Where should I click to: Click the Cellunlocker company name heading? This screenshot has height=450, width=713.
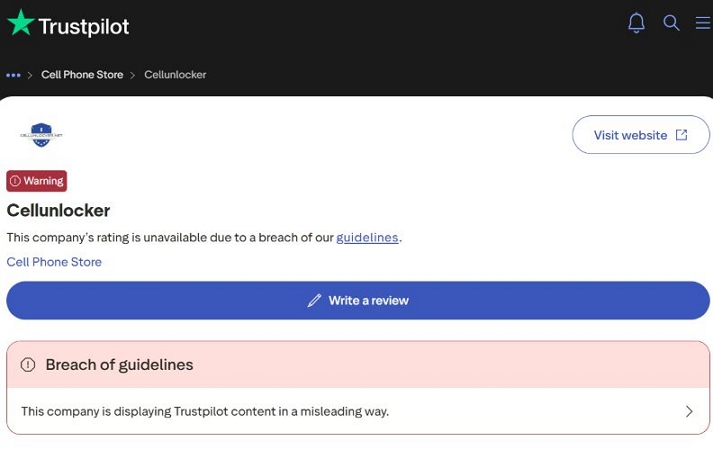(58, 210)
